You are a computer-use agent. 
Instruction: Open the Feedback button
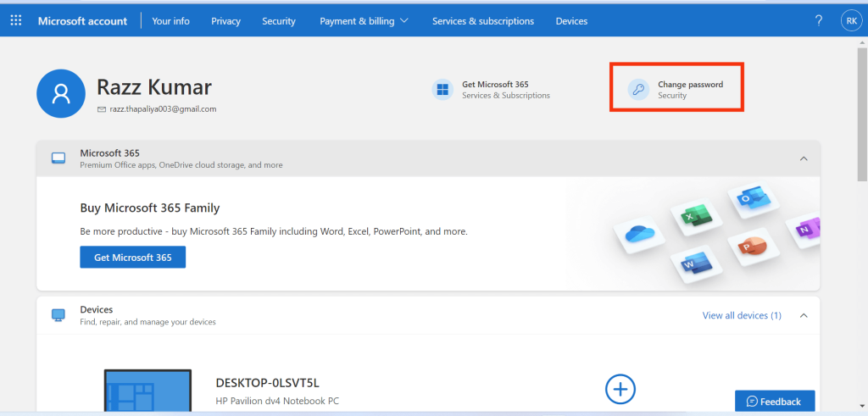[775, 402]
